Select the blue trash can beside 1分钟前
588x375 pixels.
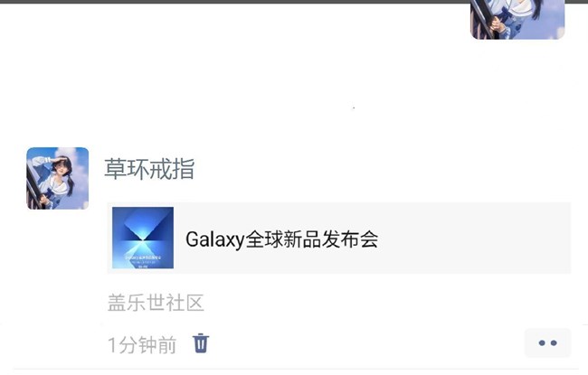[x=201, y=343]
